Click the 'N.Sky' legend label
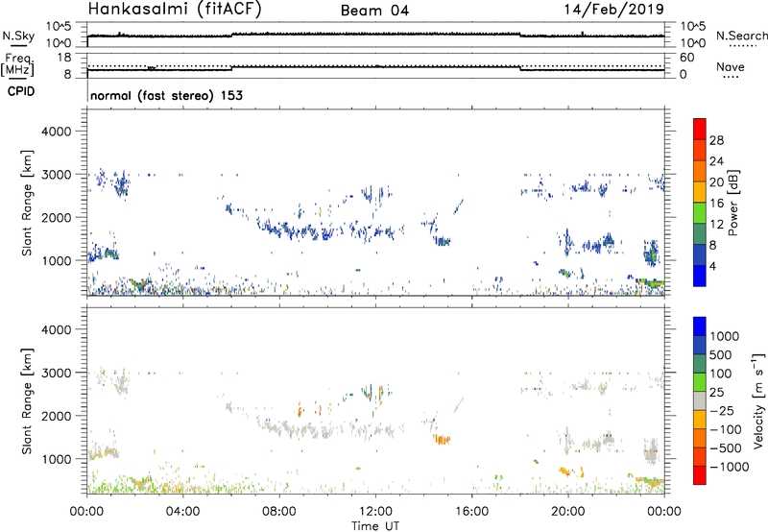This screenshot has height=532, width=768. (x=18, y=36)
